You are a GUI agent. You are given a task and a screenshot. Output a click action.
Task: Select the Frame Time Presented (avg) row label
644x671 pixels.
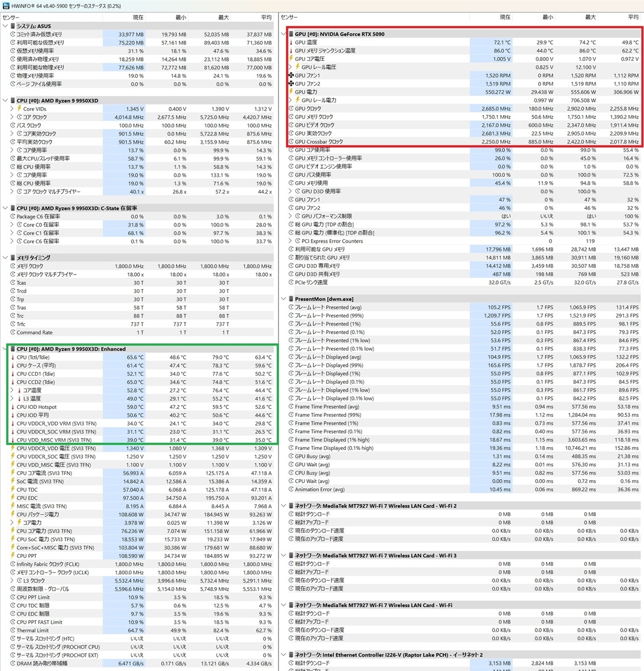(327, 407)
